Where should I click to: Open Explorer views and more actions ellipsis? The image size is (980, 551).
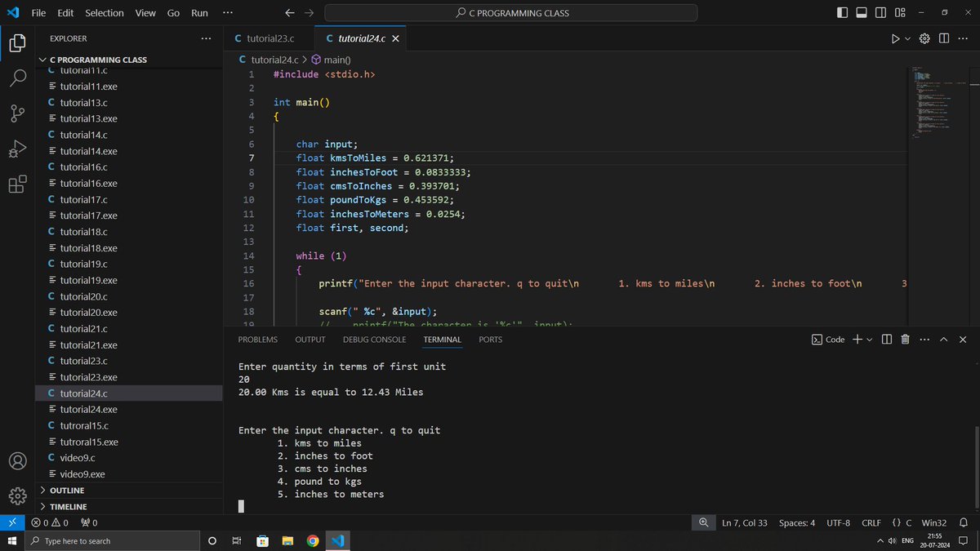(x=206, y=38)
